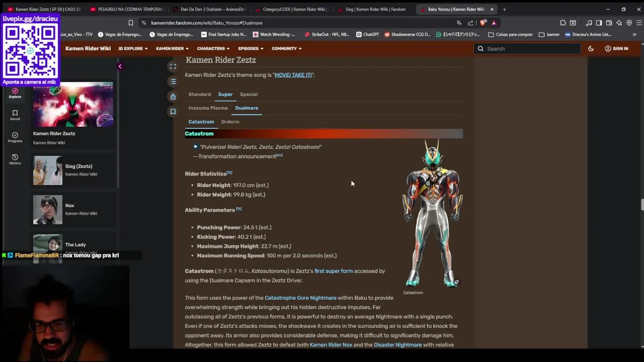This screenshot has height=362, width=644.
Task: Open the Coisas para comprar bookmark folder
Action: point(510,35)
